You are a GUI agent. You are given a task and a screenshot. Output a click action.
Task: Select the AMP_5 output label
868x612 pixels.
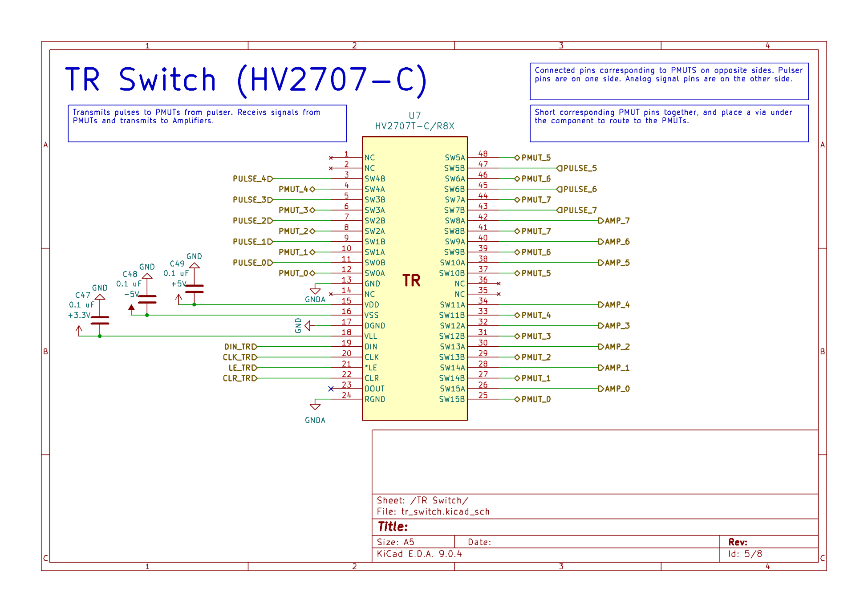pos(614,263)
